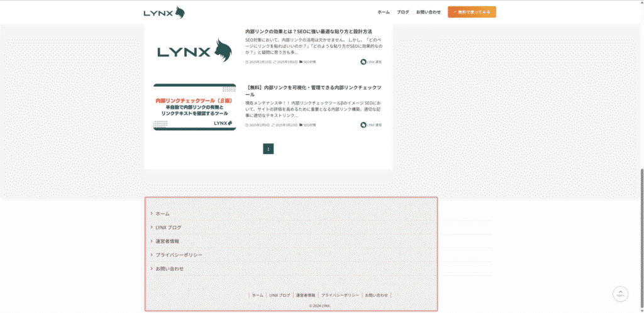Open お問い合わせ in the top navigation
This screenshot has height=313, width=644.
(428, 12)
